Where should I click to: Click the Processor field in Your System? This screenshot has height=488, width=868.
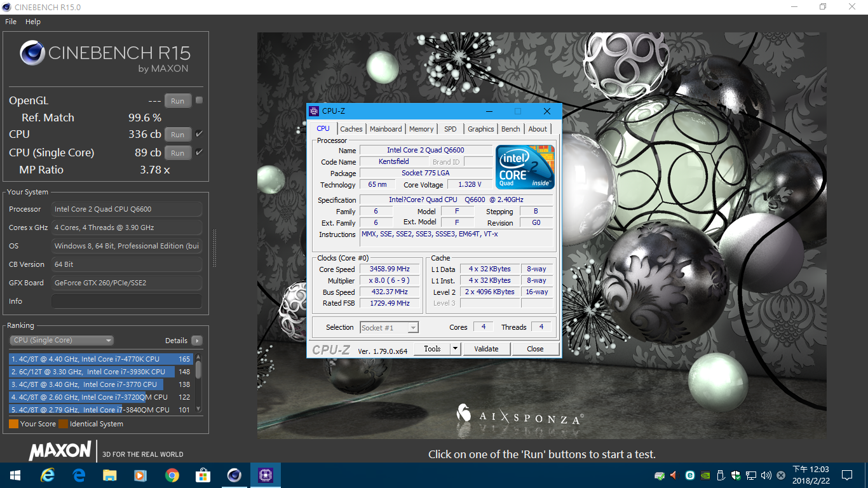[126, 209]
